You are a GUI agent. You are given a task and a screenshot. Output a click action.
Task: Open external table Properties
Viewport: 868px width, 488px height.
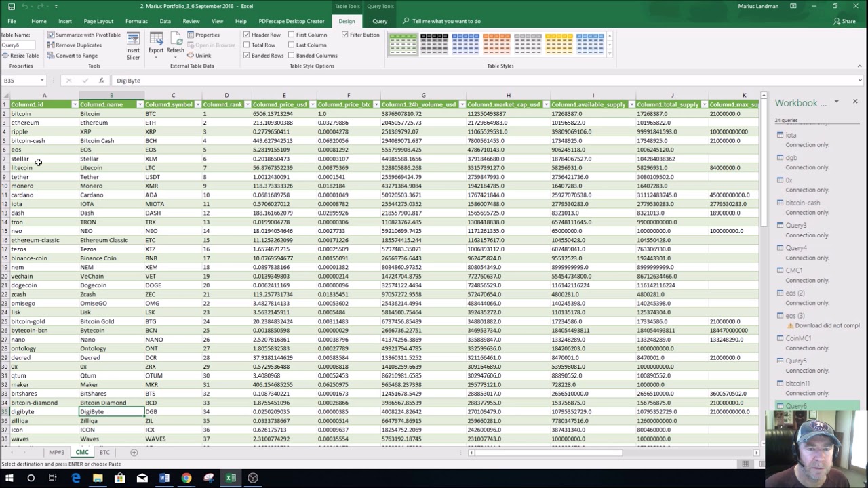tap(203, 35)
